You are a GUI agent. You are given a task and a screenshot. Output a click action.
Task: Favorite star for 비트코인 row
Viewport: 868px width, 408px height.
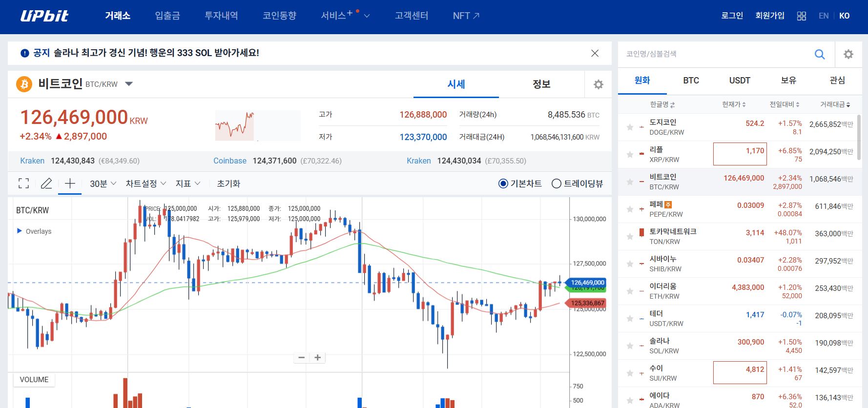630,182
